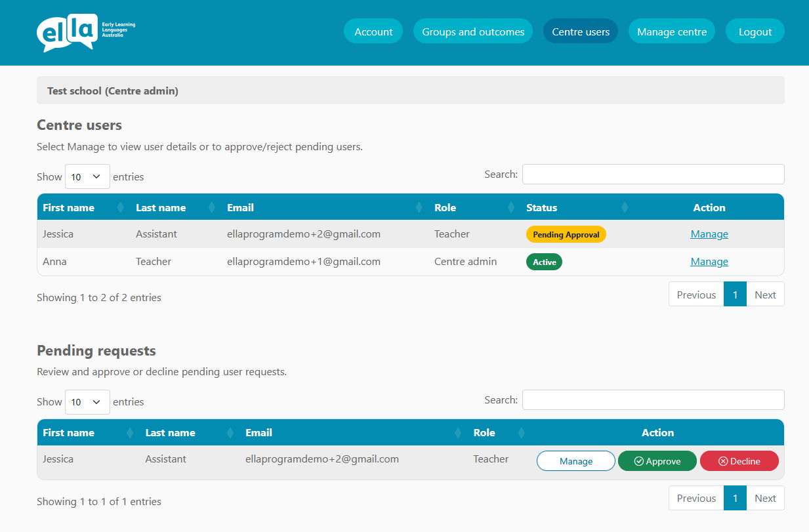Open the Account page
809x532 pixels.
373,31
